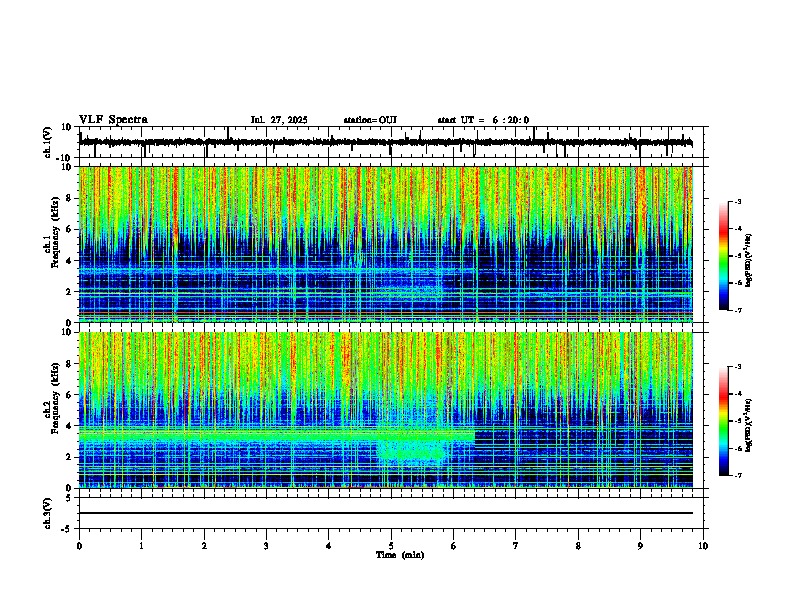The width and height of the screenshot is (792, 612).
Task: Click the "start UT = 6:20:0" text
Action: pos(483,120)
